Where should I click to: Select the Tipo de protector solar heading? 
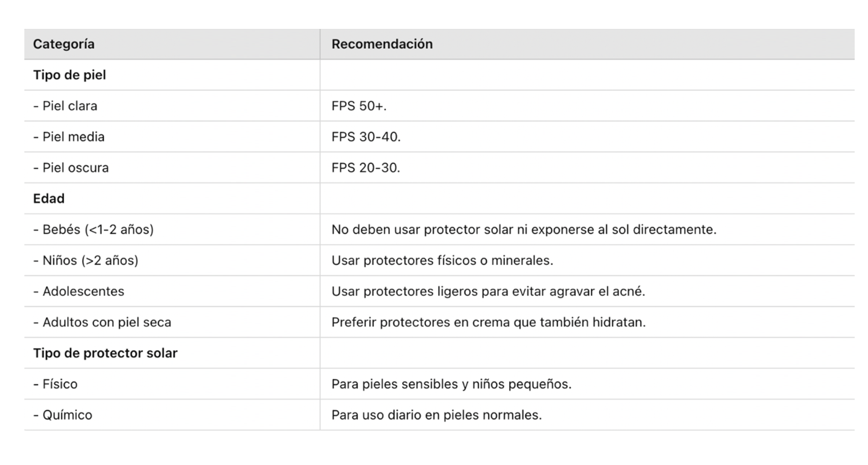point(105,353)
